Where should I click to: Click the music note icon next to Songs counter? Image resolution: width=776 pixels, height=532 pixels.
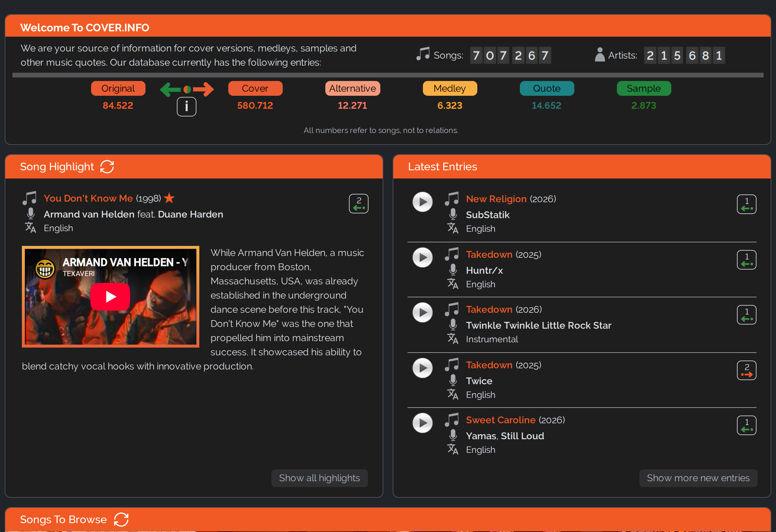(423, 54)
